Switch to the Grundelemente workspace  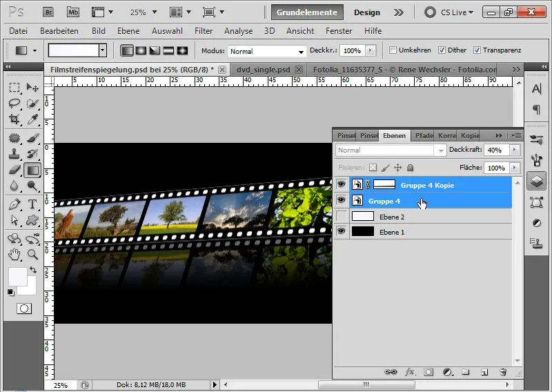pyautogui.click(x=307, y=12)
